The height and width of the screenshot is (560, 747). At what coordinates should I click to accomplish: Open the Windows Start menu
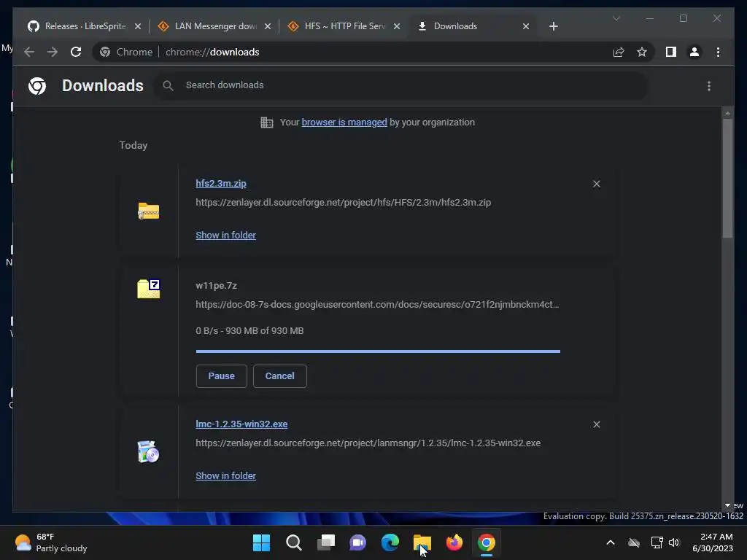coord(261,542)
